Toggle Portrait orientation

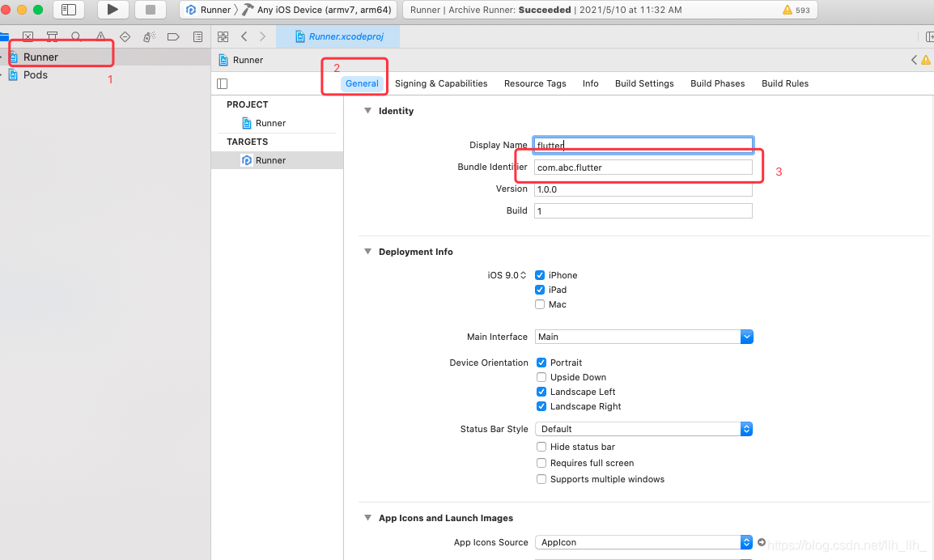tap(541, 363)
